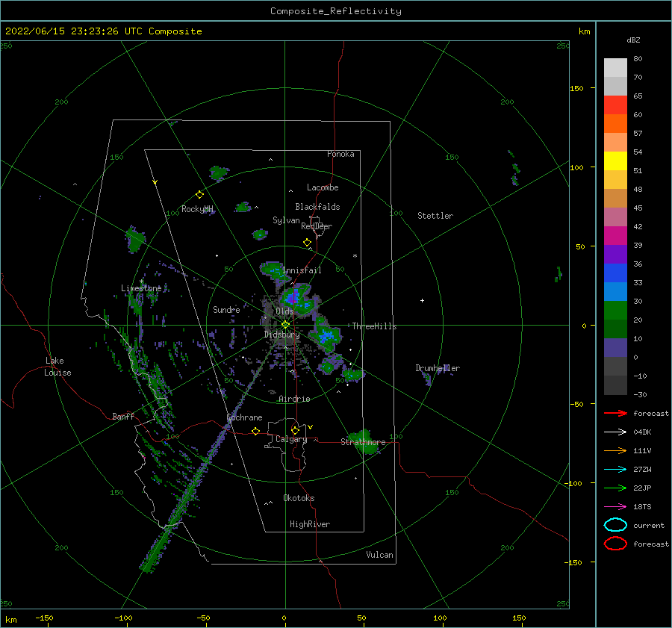Click the Stettler city label
Screen dimensions: 672x628
tap(435, 216)
